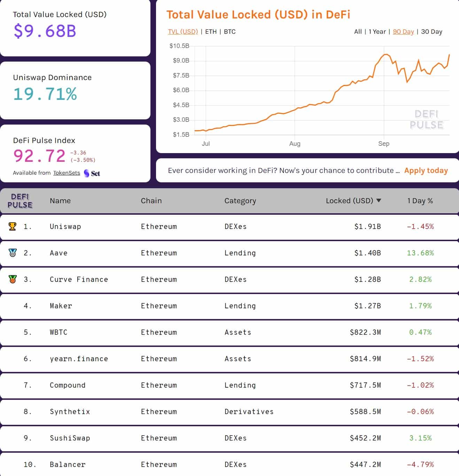Click the Sep marker on chart axis

[383, 144]
